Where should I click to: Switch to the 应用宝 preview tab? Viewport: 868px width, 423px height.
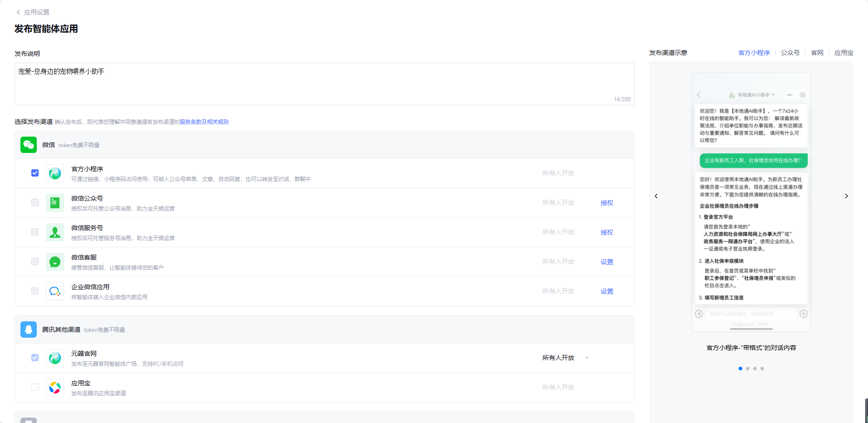(843, 53)
